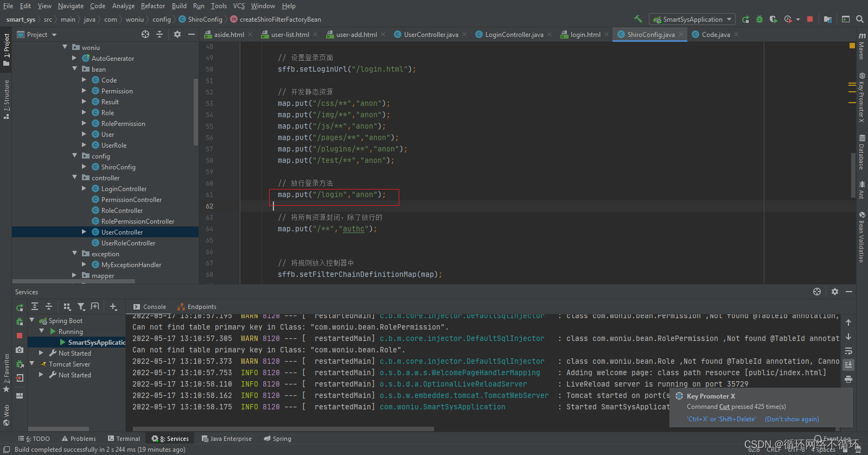
Task: Collapse all in the Project panel
Action: 159,34
